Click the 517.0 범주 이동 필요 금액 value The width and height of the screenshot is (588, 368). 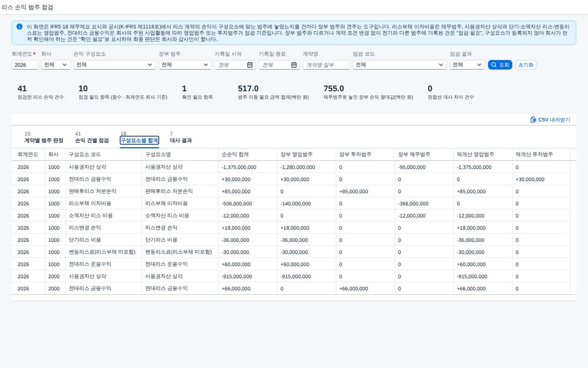pyautogui.click(x=248, y=89)
